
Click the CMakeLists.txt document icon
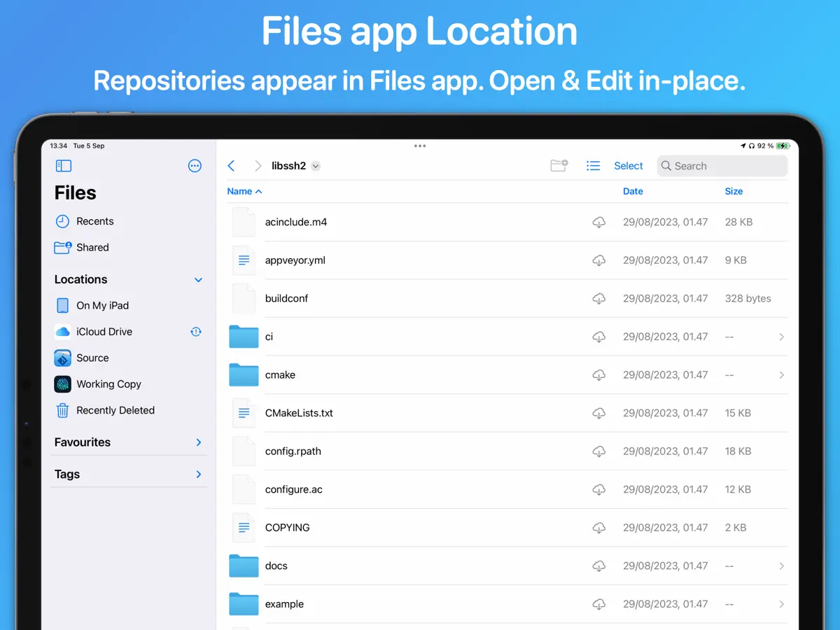(x=244, y=413)
